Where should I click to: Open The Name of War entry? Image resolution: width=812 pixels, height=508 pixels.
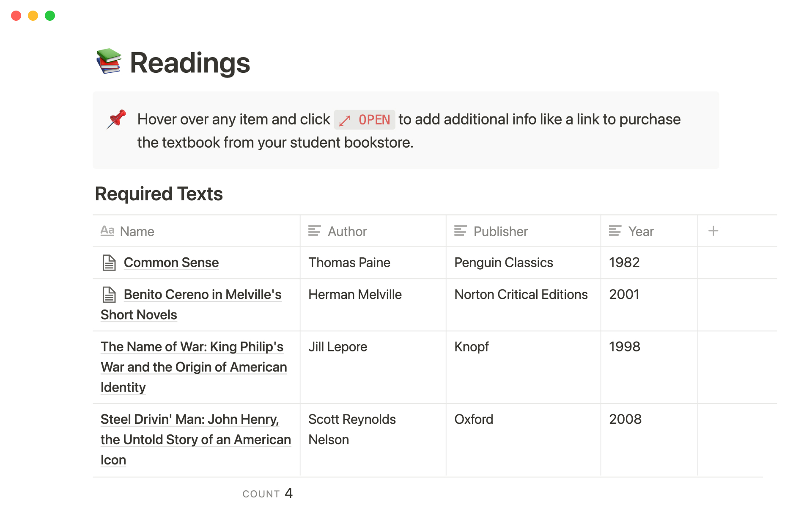click(x=192, y=347)
